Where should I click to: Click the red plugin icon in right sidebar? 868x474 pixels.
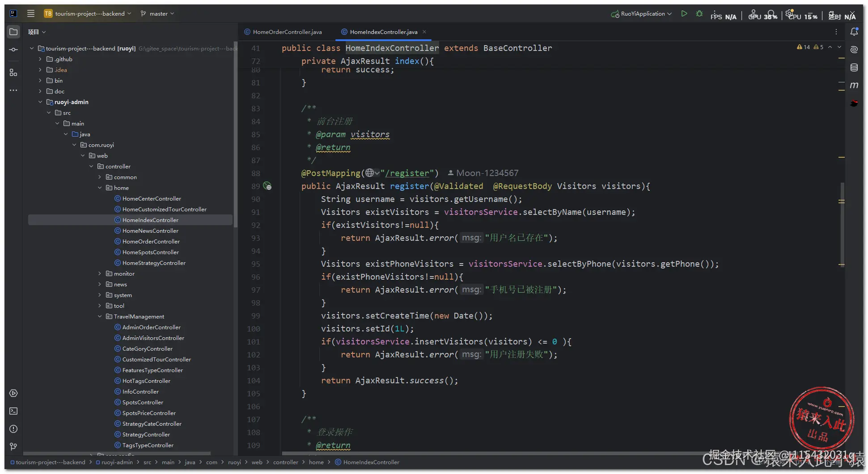click(x=854, y=103)
